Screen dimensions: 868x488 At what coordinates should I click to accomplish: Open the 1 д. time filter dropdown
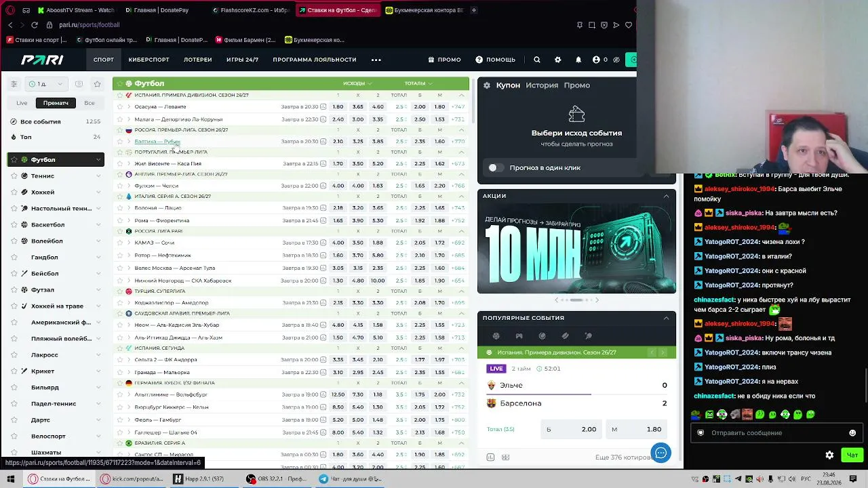(46, 84)
